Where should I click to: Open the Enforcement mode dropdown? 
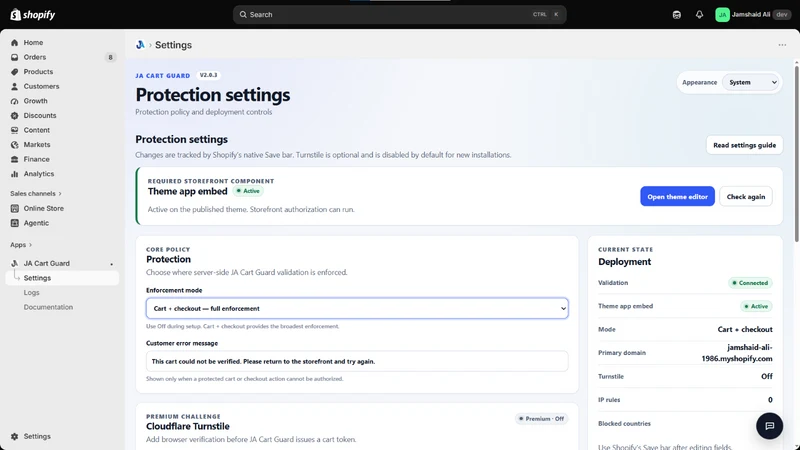(357, 308)
